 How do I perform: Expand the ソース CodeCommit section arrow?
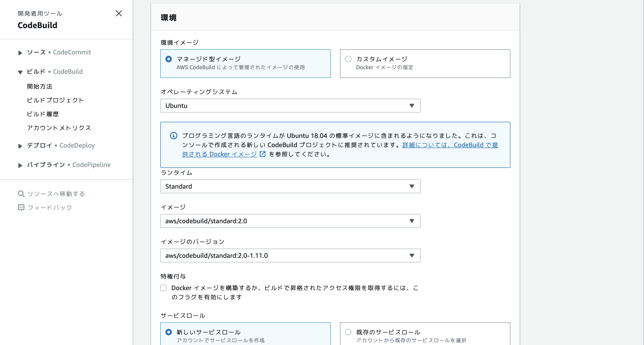click(20, 53)
